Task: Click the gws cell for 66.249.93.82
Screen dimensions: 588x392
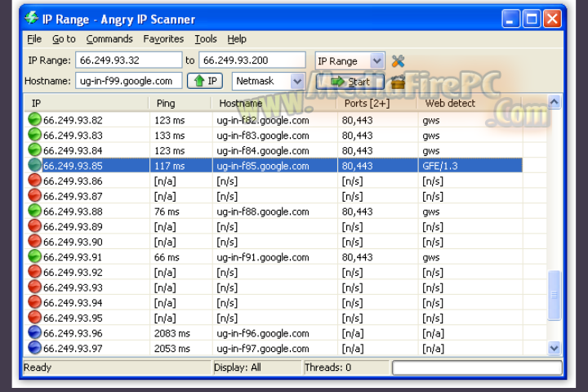Action: point(431,121)
